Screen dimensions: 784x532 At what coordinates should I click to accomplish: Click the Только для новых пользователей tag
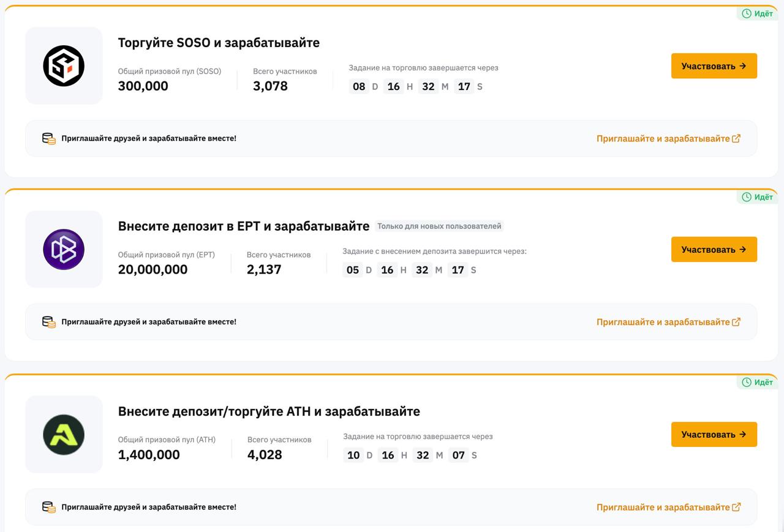tap(439, 227)
